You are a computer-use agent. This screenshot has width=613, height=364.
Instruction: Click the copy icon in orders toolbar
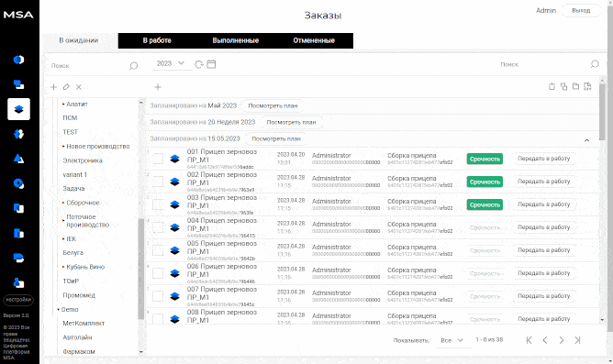point(563,87)
